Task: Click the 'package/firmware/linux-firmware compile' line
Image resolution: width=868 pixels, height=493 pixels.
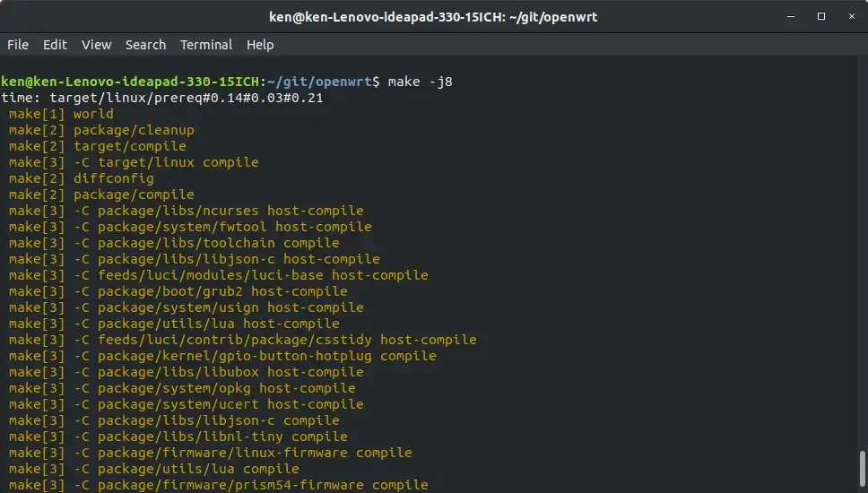Action: tap(211, 452)
